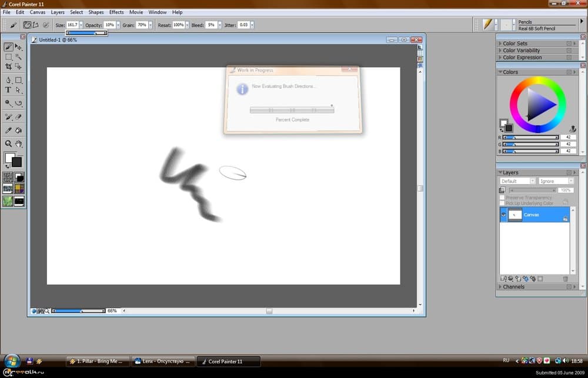The height and width of the screenshot is (378, 588).
Task: Choose the Text tool
Action: click(8, 90)
